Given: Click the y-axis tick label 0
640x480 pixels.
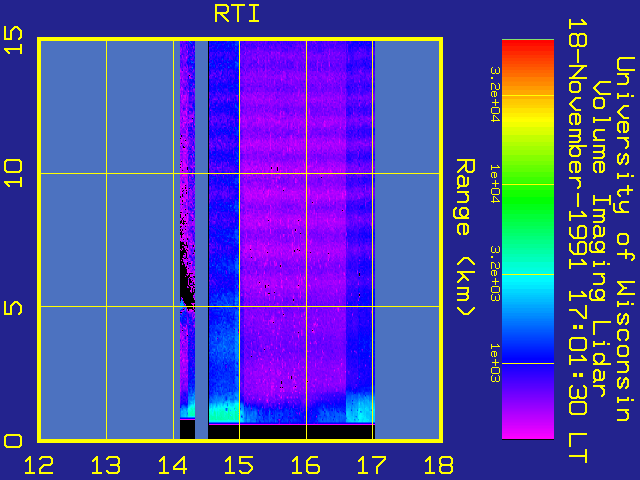Looking at the screenshot, I should click(x=13, y=441).
